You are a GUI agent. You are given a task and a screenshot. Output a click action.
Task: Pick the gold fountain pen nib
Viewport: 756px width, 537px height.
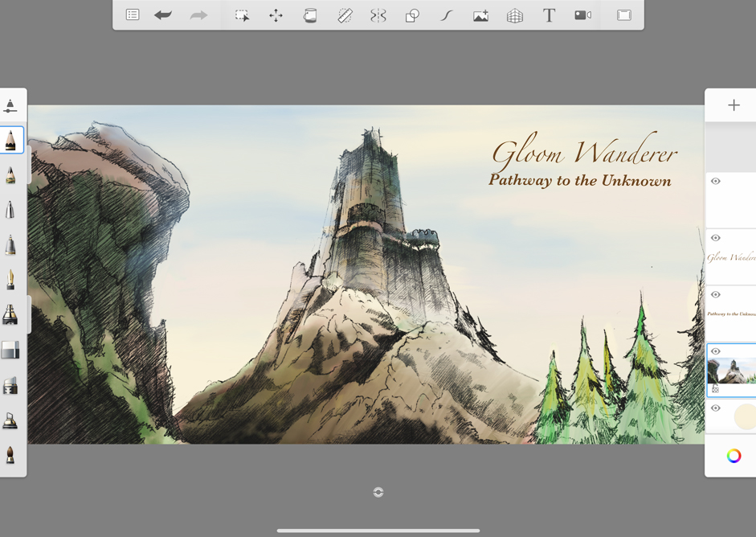[10, 280]
